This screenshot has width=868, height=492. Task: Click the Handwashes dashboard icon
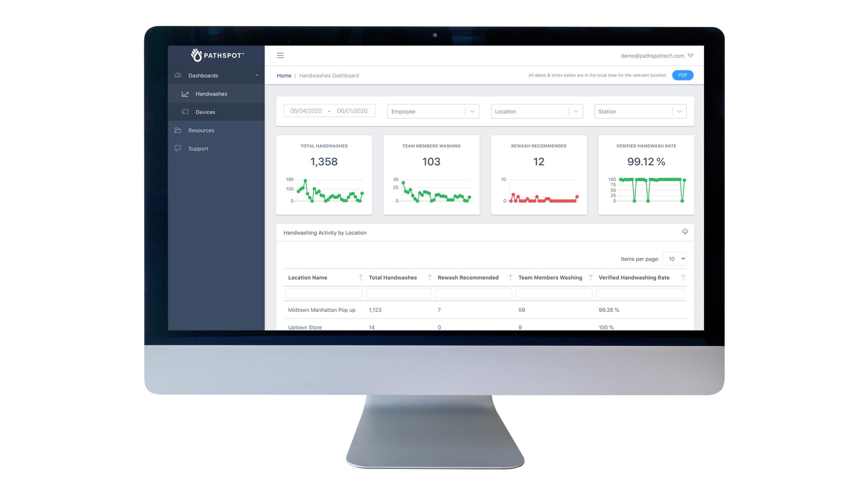[185, 94]
